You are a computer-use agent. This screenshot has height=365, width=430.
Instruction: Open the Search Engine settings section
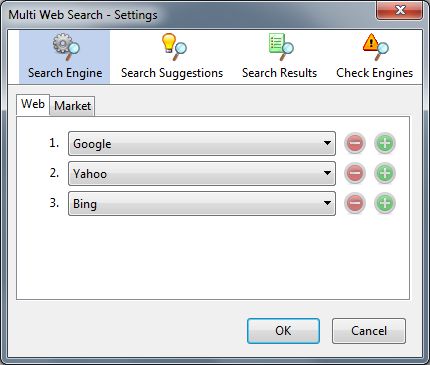click(64, 57)
